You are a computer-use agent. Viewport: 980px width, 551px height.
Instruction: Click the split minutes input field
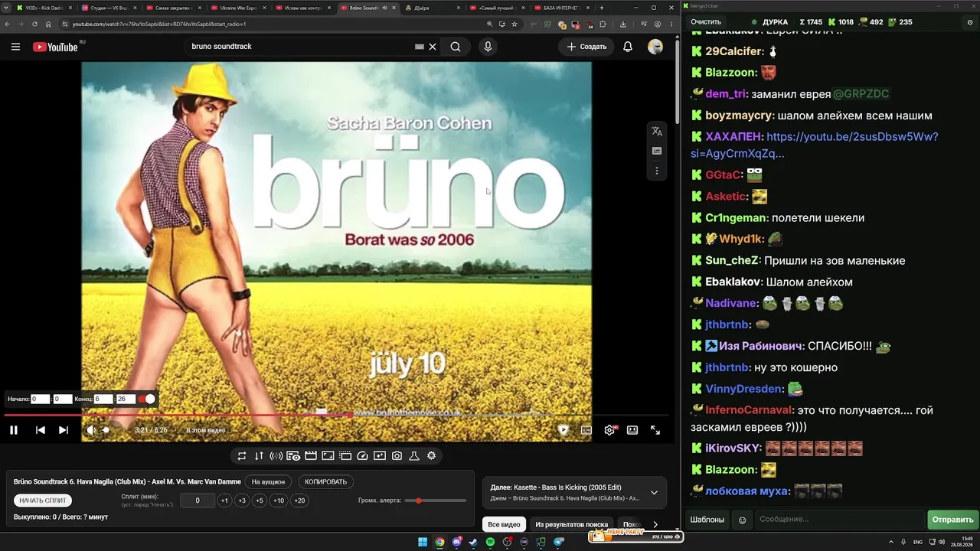(x=198, y=500)
